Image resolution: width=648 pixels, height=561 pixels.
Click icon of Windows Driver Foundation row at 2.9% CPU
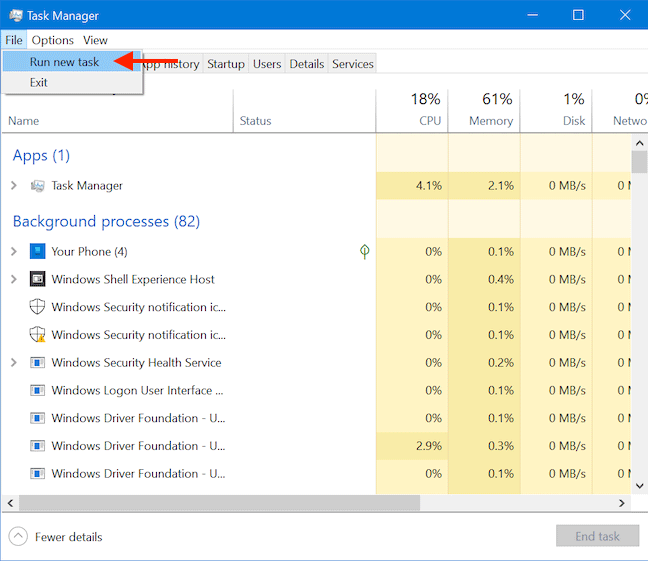coord(37,446)
